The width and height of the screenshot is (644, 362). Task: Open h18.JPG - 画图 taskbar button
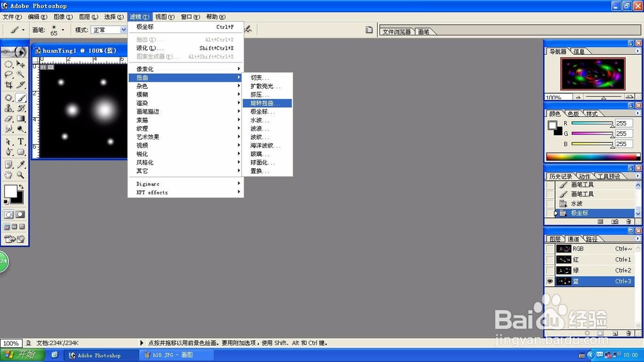pyautogui.click(x=176, y=355)
